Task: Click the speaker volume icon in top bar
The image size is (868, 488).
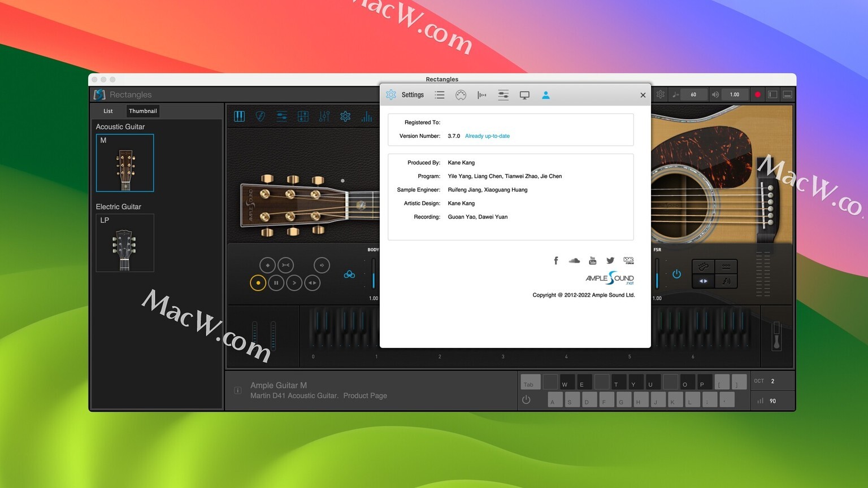Action: click(x=715, y=94)
